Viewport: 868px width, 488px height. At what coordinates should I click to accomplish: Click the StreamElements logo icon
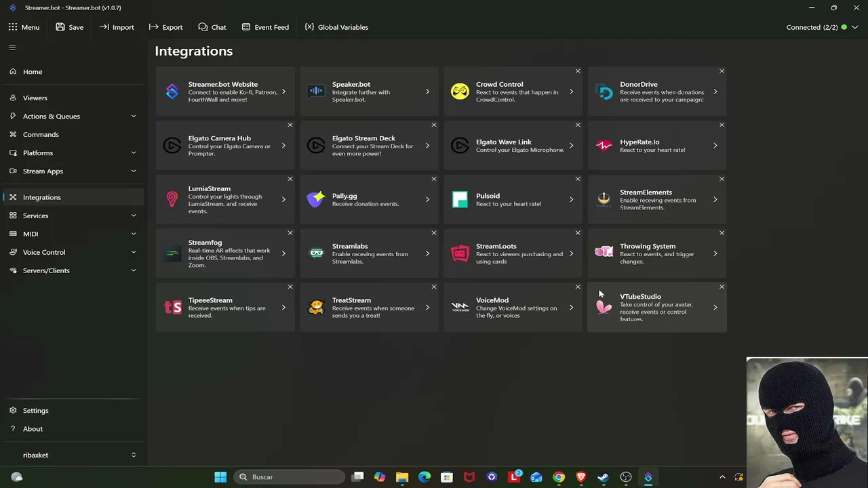click(604, 199)
